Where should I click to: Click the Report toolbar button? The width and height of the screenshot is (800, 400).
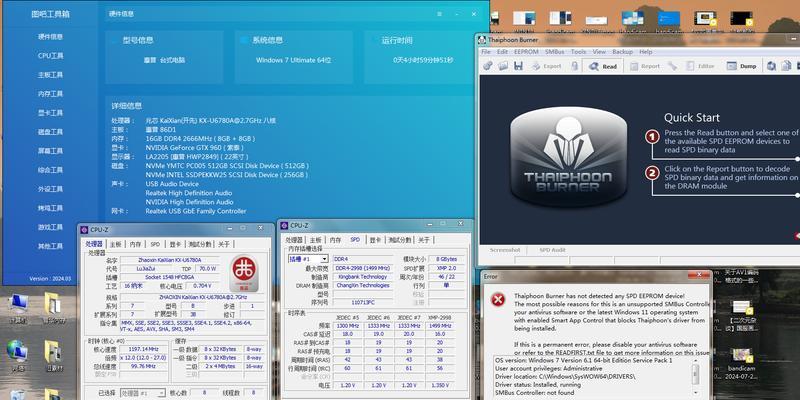[644, 66]
